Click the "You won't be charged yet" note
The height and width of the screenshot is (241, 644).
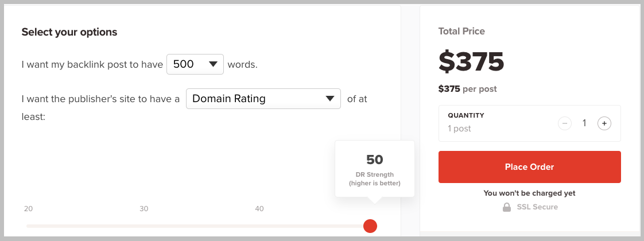[x=529, y=193]
